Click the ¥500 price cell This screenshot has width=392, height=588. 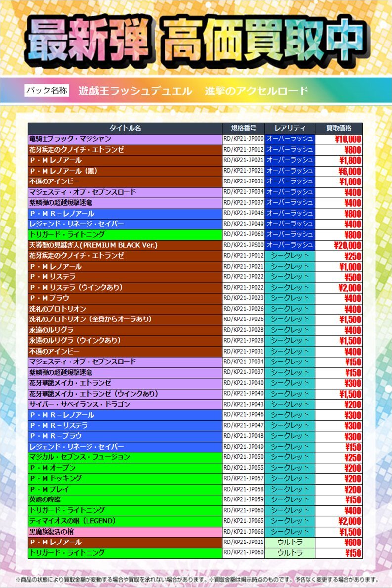339,277
